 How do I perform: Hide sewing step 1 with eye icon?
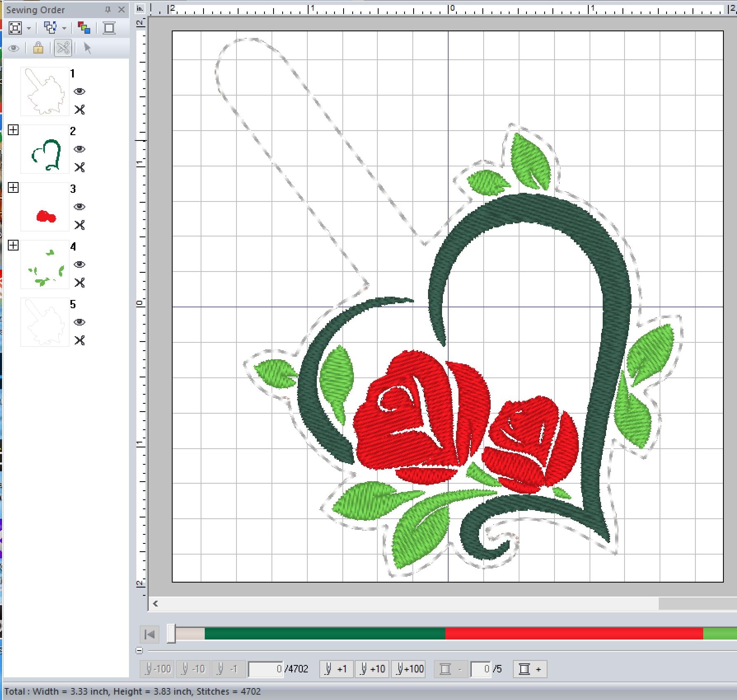coord(80,91)
